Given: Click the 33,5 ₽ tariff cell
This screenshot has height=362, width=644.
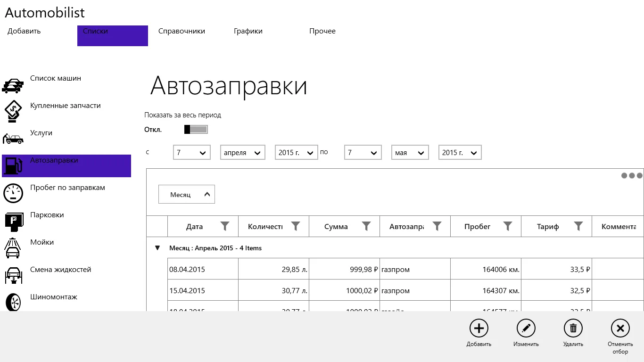Looking at the screenshot, I should pos(557,269).
